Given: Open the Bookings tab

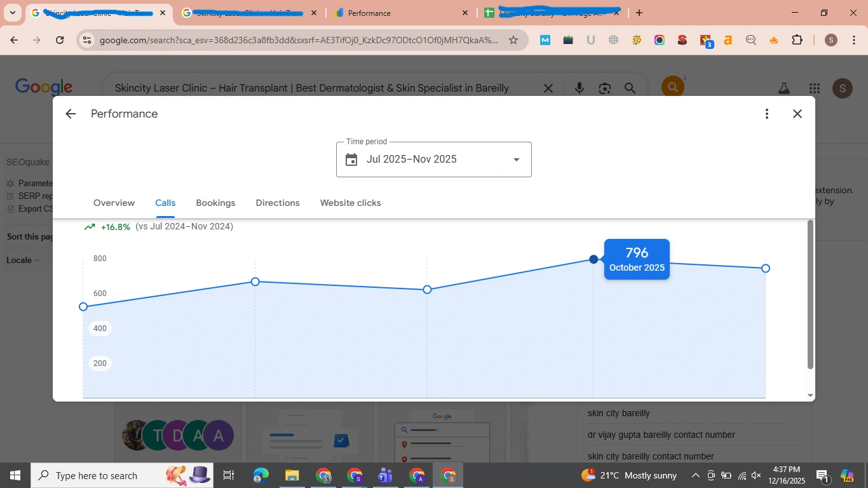Looking at the screenshot, I should (215, 203).
